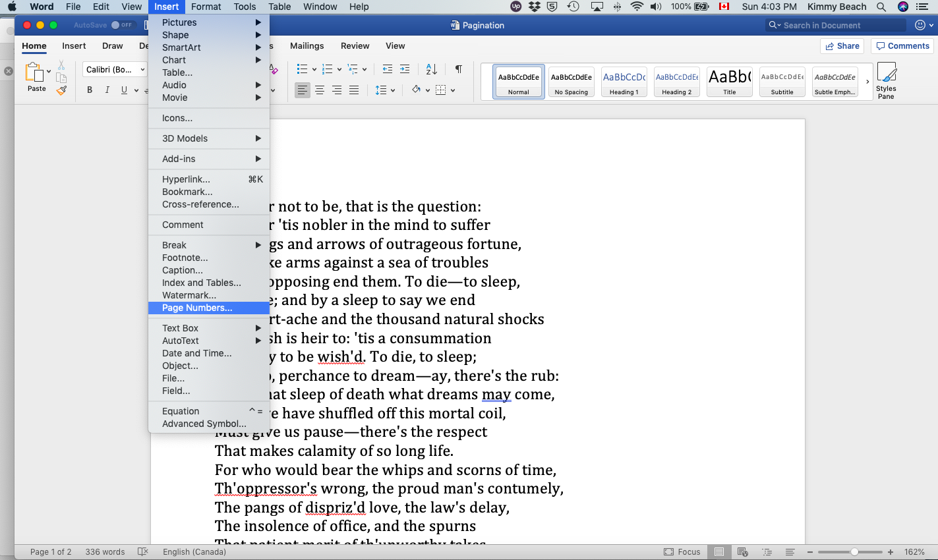The width and height of the screenshot is (938, 560).
Task: Switch to Outline view icon
Action: pyautogui.click(x=767, y=552)
